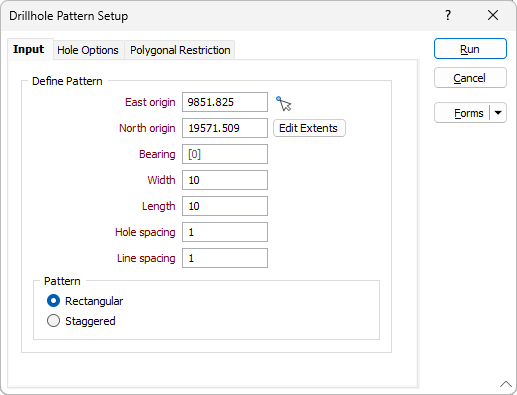517x395 pixels.
Task: Click the Edit Extents button
Action: [x=309, y=128]
